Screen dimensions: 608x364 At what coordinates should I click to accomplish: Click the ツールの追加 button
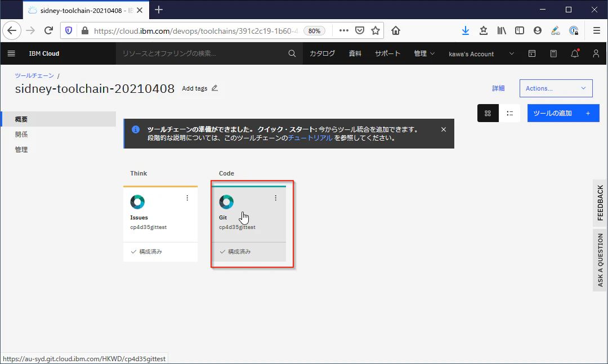[563, 113]
